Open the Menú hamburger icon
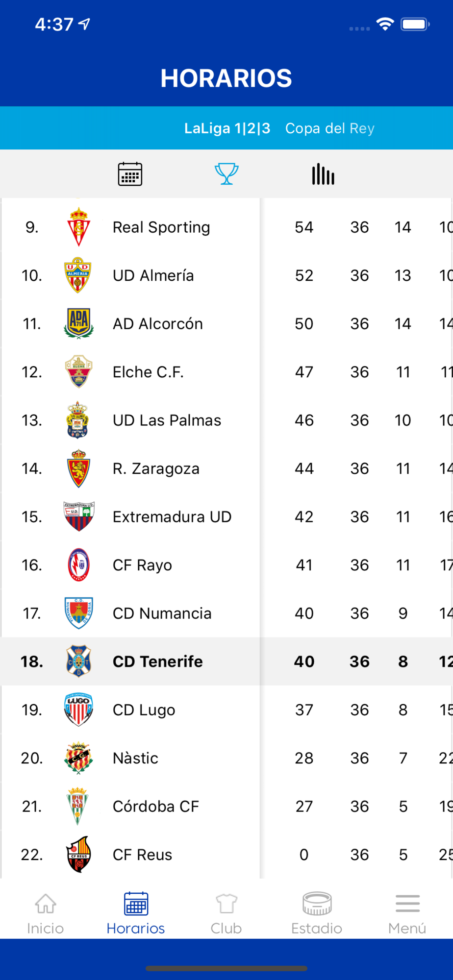This screenshot has width=453, height=980. coord(407,913)
